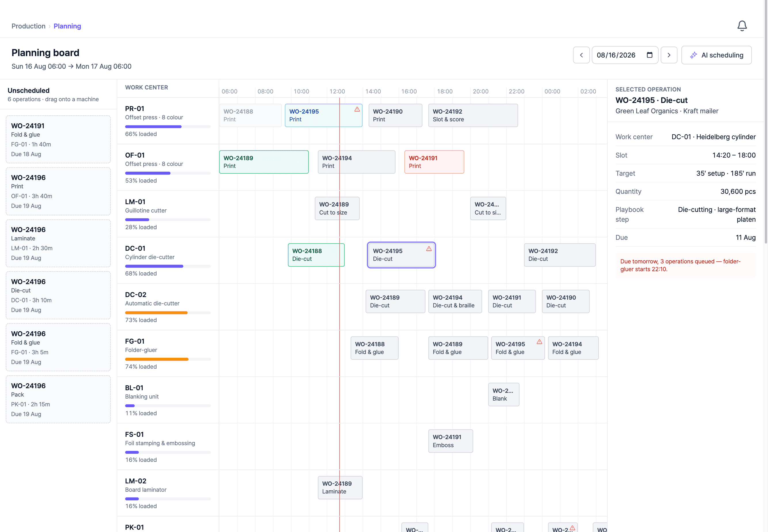Open the notifications bell

point(742,26)
